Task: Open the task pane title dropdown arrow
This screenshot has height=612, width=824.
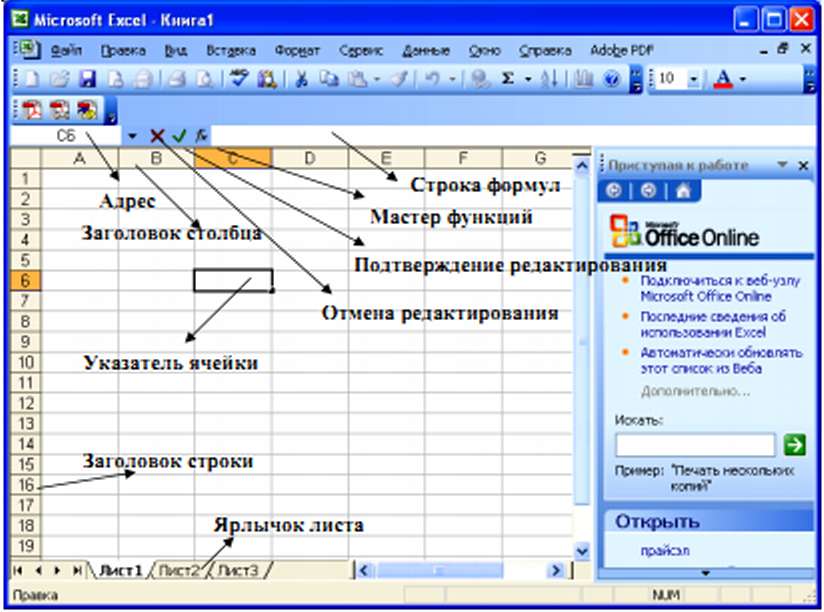Action: [782, 165]
